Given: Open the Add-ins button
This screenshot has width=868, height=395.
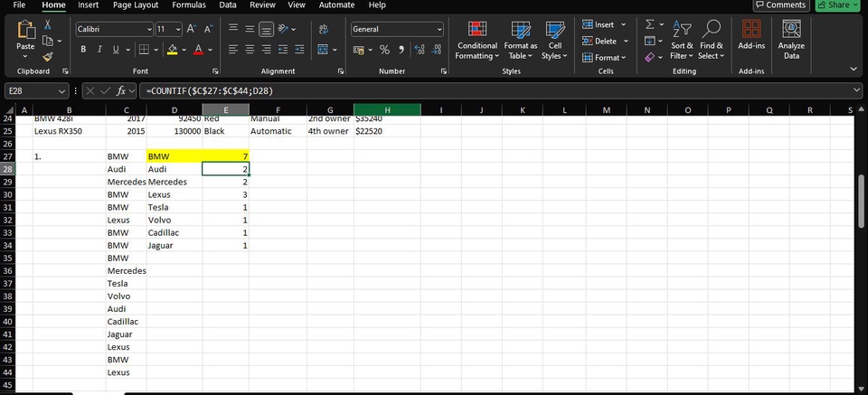Looking at the screenshot, I should click(x=751, y=35).
